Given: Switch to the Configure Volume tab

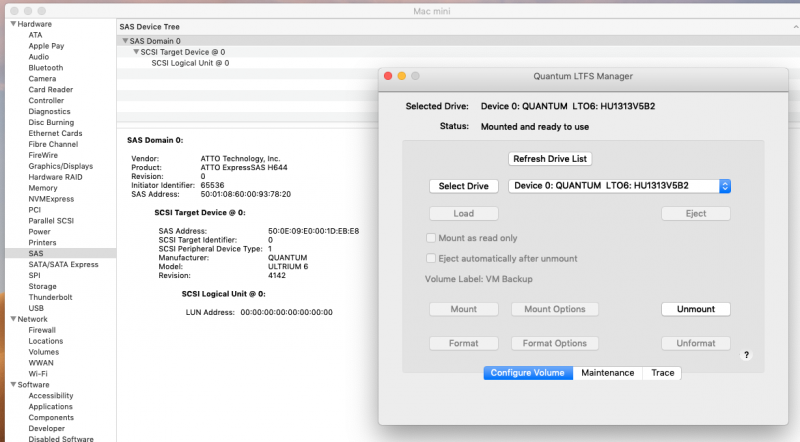Looking at the screenshot, I should (x=528, y=373).
